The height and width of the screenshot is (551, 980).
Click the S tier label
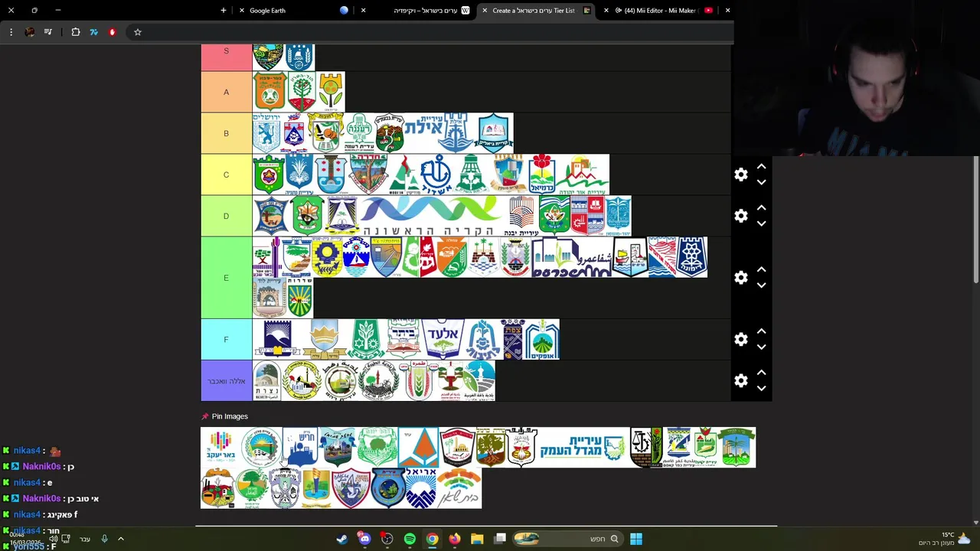[x=227, y=57]
